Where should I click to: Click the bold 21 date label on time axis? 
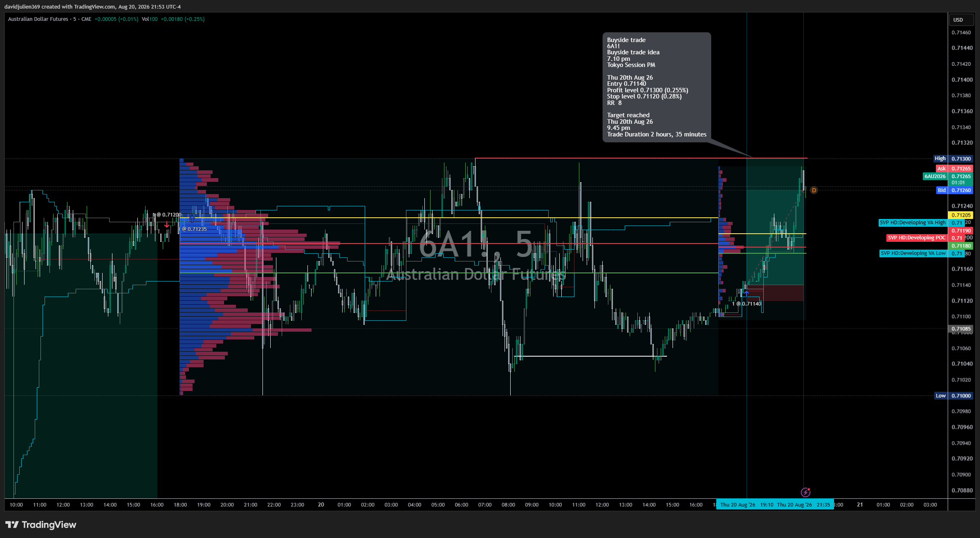(860, 505)
